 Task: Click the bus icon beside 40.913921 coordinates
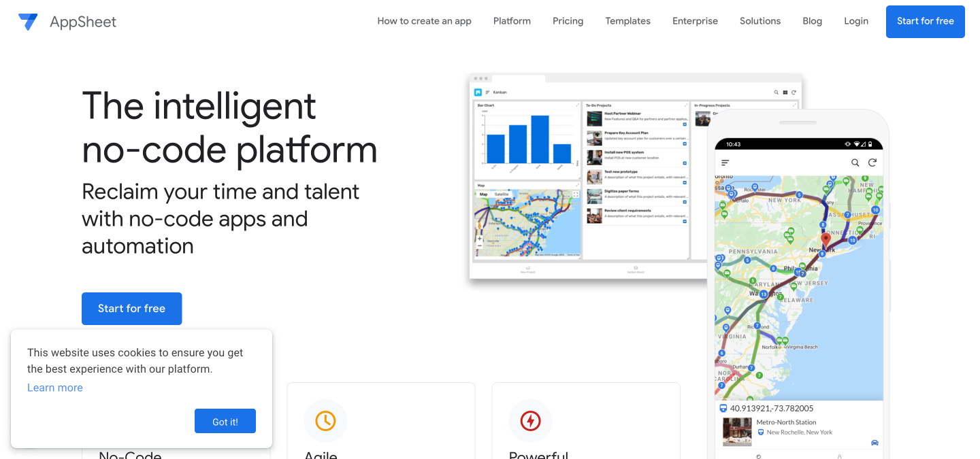[x=723, y=409]
